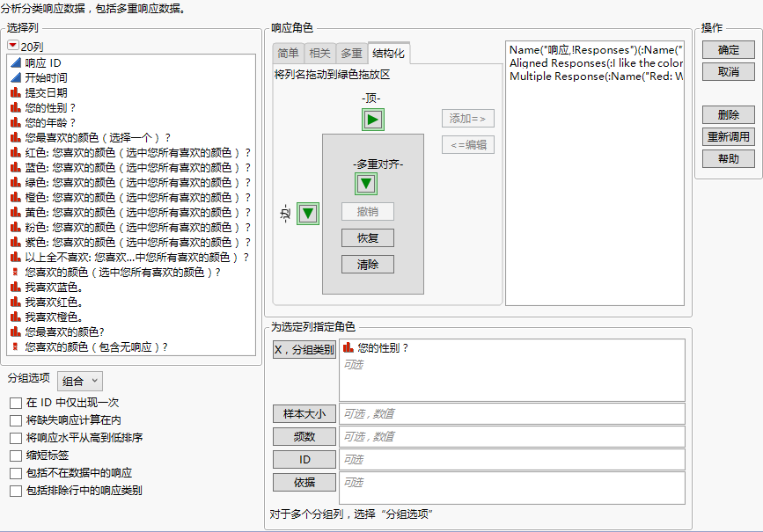The width and height of the screenshot is (763, 532).
Task: Click the nominal icon of the 绿色 column
Action: tap(16, 182)
